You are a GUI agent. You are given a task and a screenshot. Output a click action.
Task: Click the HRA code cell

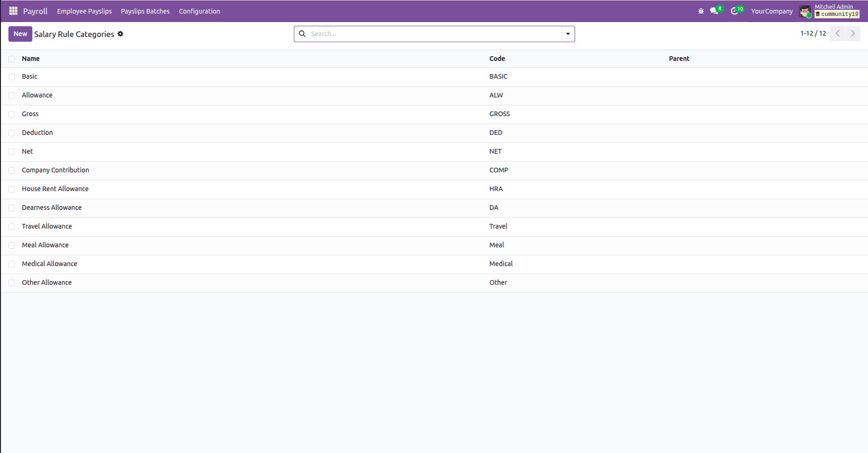pyautogui.click(x=496, y=189)
